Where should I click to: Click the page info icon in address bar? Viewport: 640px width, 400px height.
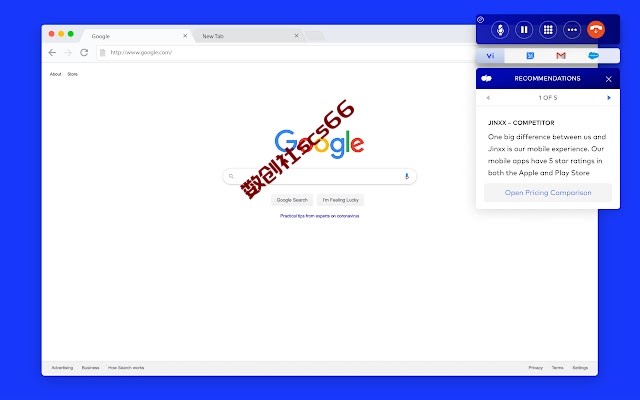coord(103,53)
